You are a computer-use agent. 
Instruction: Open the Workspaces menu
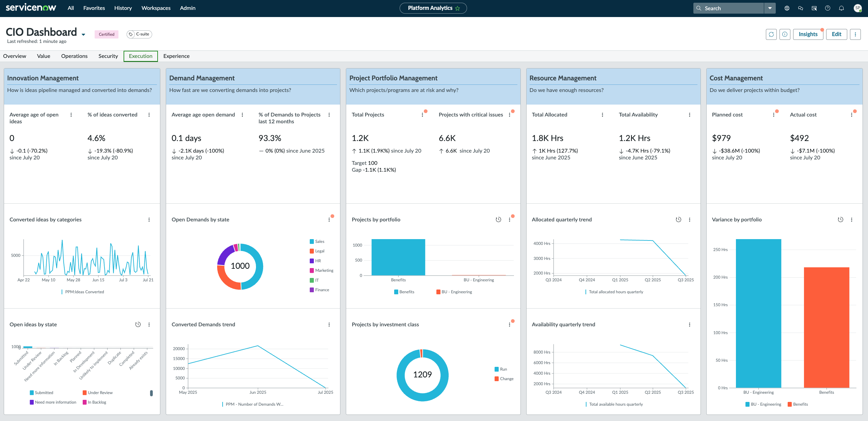pos(156,8)
